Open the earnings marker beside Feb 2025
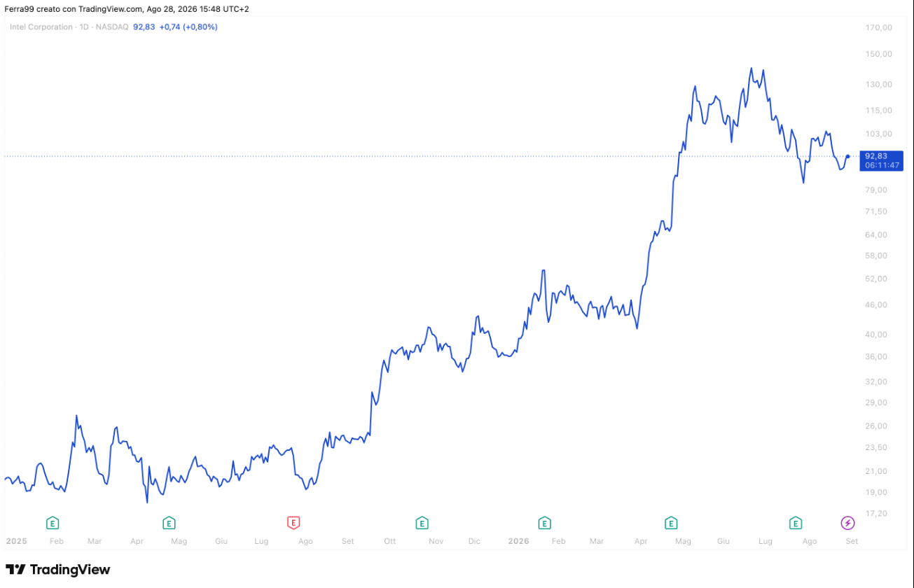This screenshot has height=588, width=914. coord(53,522)
